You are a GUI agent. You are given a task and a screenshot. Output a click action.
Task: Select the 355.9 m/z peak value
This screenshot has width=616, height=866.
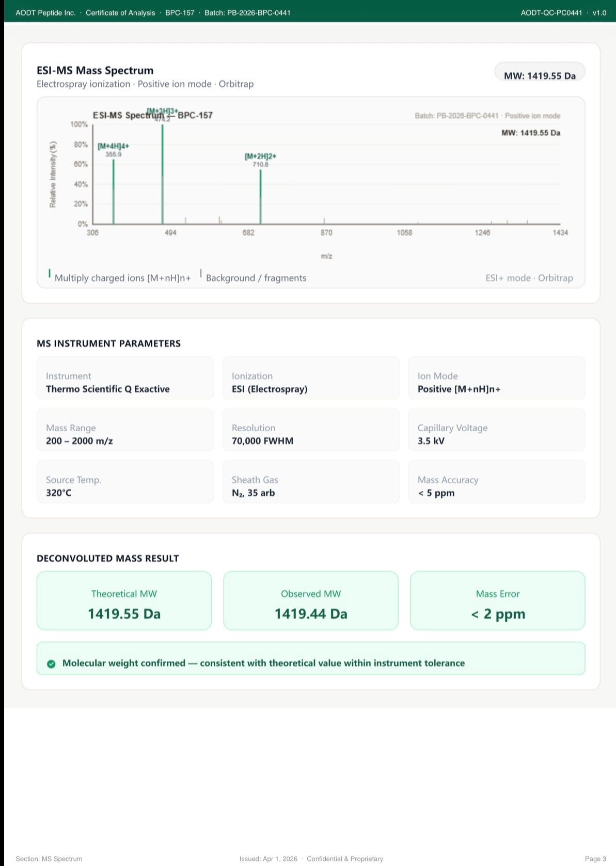(114, 154)
